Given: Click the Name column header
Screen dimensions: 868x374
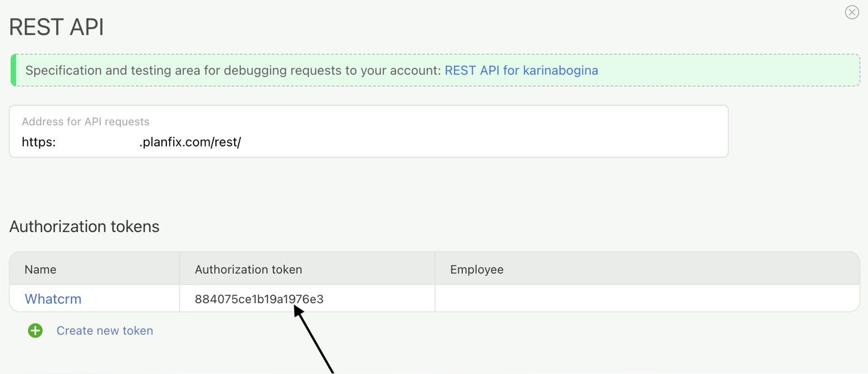Looking at the screenshot, I should tap(40, 269).
